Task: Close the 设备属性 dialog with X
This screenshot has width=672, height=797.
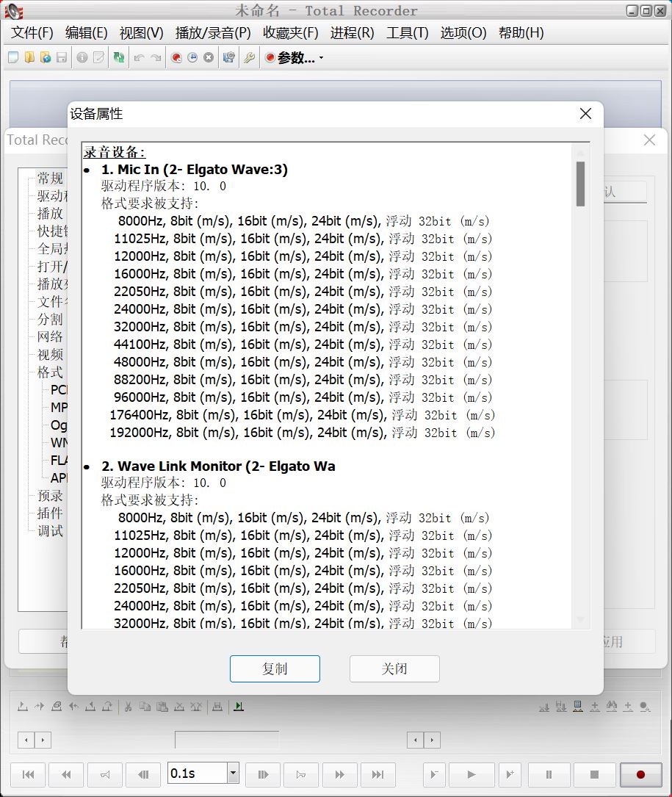Action: [585, 114]
